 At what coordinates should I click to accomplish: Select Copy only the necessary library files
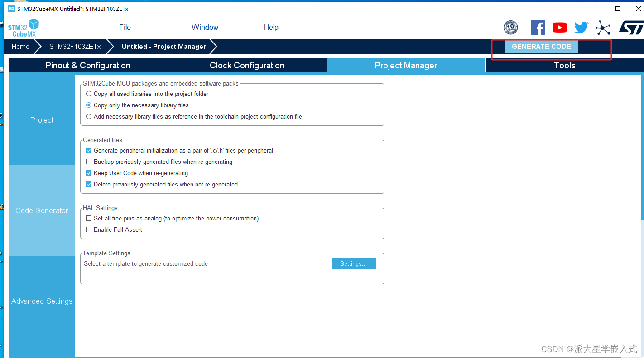pyautogui.click(x=89, y=105)
